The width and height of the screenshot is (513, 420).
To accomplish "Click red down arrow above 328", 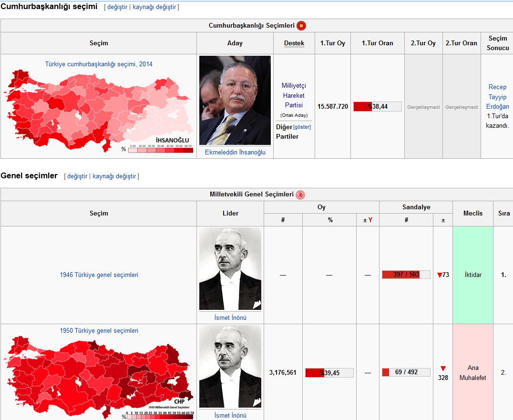I will 443,369.
